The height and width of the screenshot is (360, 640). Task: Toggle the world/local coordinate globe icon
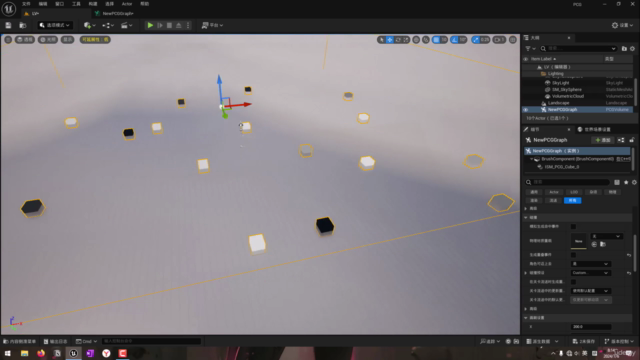pyautogui.click(x=416, y=40)
